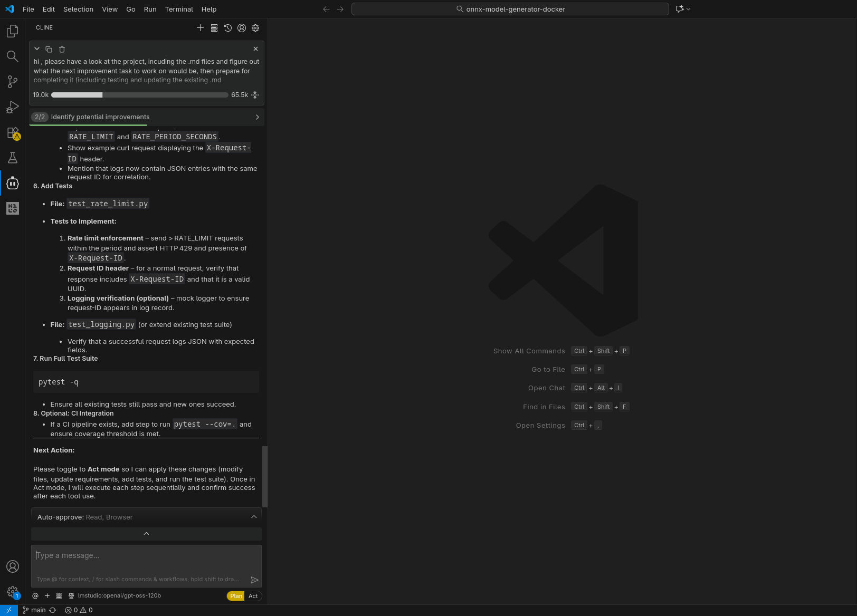Open the Extensions view

click(x=12, y=132)
